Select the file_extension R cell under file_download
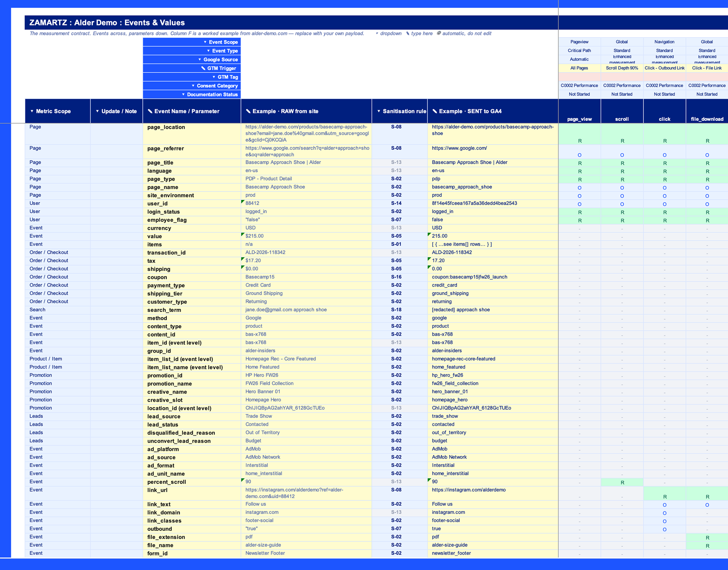The image size is (728, 570). [x=707, y=537]
